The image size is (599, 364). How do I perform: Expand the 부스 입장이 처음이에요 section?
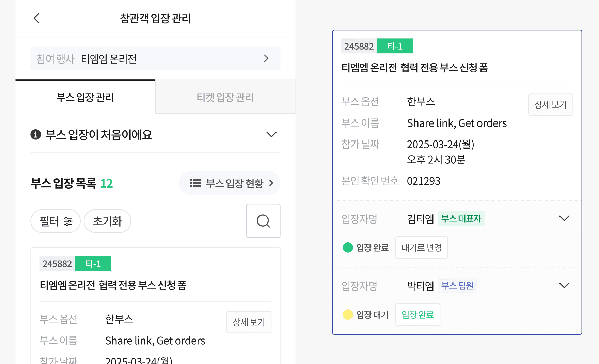tap(271, 135)
